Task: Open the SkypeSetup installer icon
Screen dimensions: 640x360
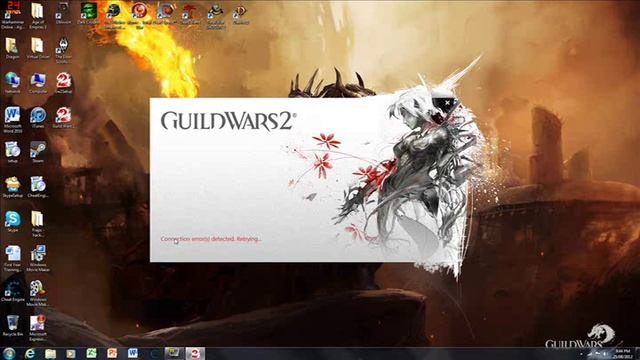Action: (x=12, y=187)
